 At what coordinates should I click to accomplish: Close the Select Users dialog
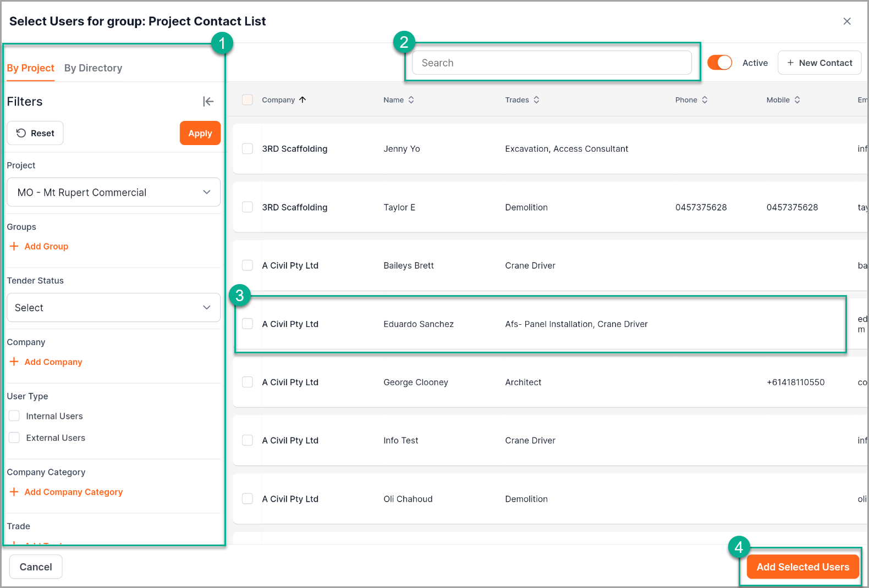pyautogui.click(x=846, y=21)
